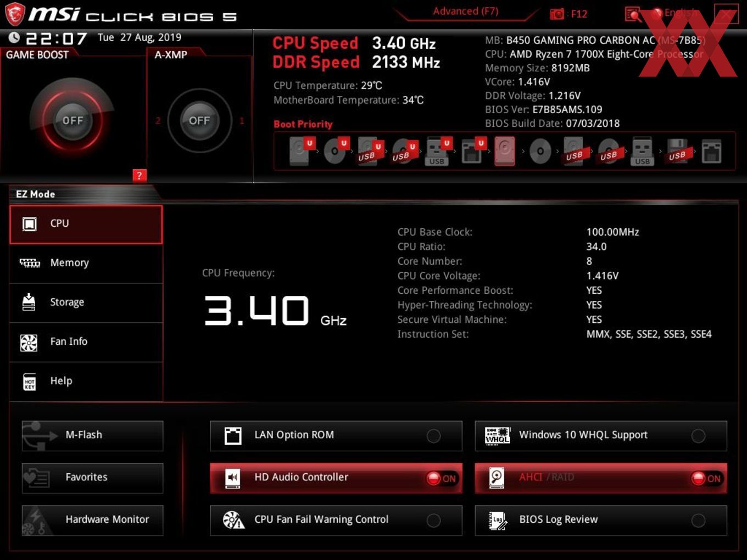Click the DDR Voltage 1.216V text
Viewport: 747px width, 560px height.
533,96
